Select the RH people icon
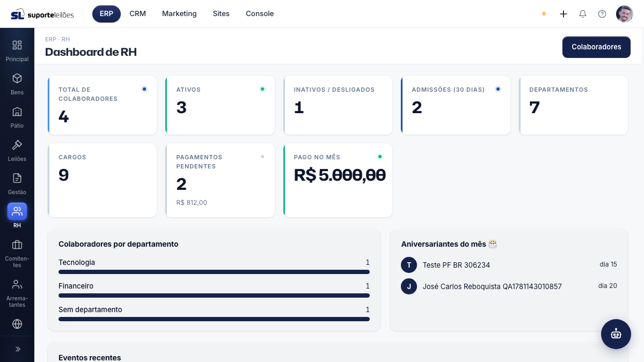The height and width of the screenshot is (362, 644). pos(17,211)
